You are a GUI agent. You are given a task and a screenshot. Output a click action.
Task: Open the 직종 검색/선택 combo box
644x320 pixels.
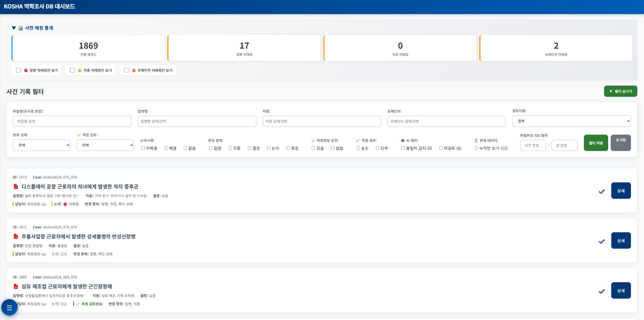click(x=322, y=121)
